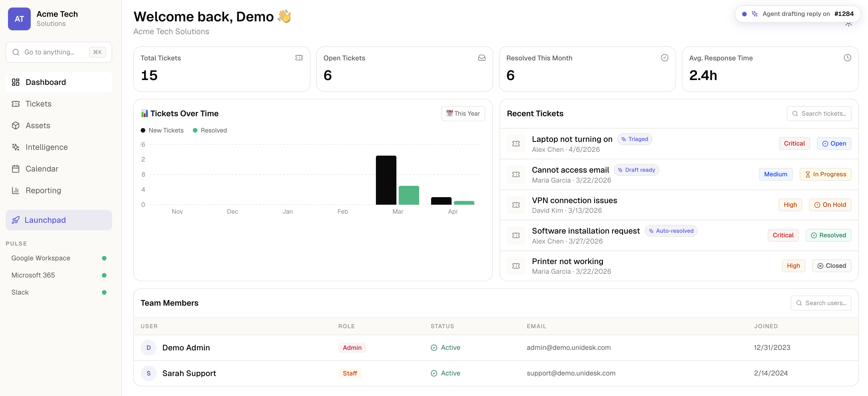The height and width of the screenshot is (396, 868).
Task: Click the Sarah Support avatar S
Action: [x=149, y=373]
